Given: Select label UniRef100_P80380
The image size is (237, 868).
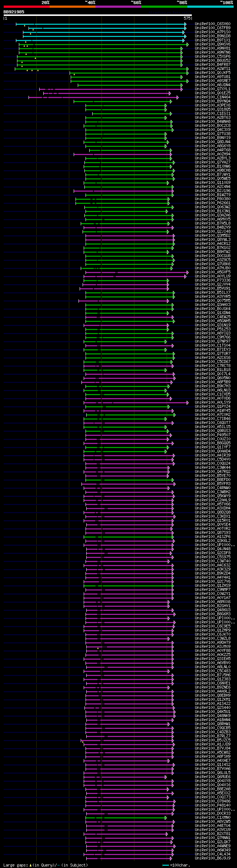Looking at the screenshot, I should click(x=213, y=199).
